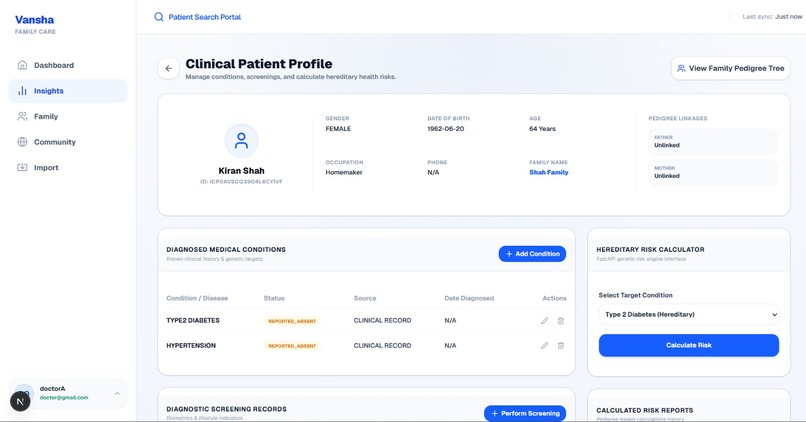Image resolution: width=806 pixels, height=422 pixels.
Task: Delete the Hypertension condition
Action: 561,345
